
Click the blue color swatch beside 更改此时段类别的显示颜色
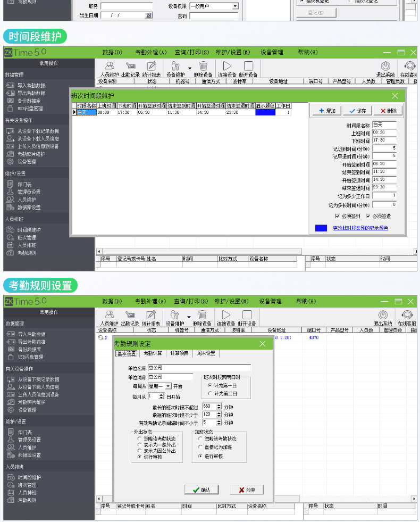(x=321, y=228)
